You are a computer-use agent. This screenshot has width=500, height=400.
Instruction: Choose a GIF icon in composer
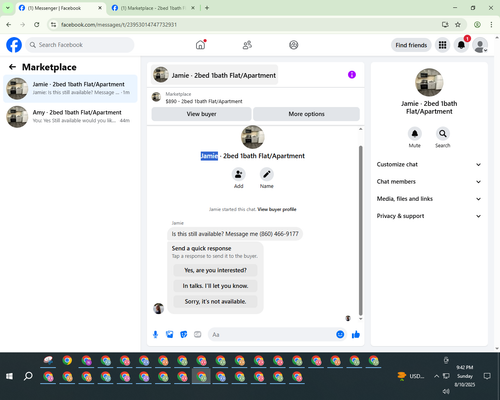pyautogui.click(x=198, y=334)
